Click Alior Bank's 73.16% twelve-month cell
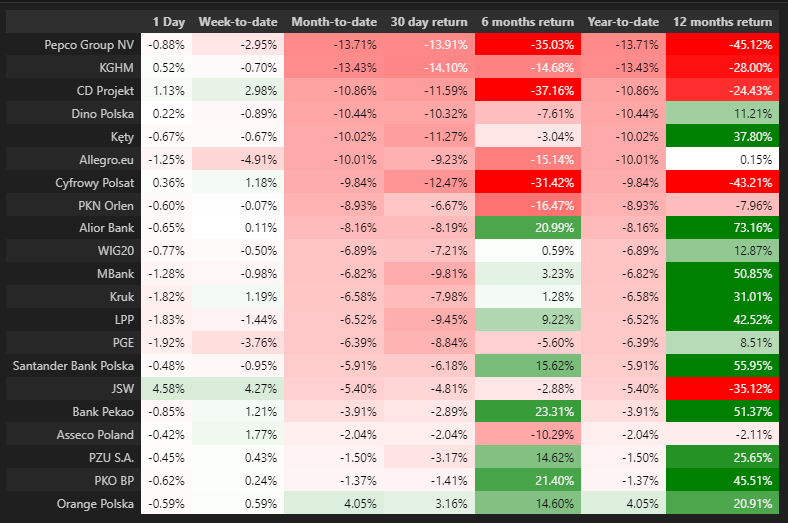Screen dimensions: 788x523 (x=725, y=229)
